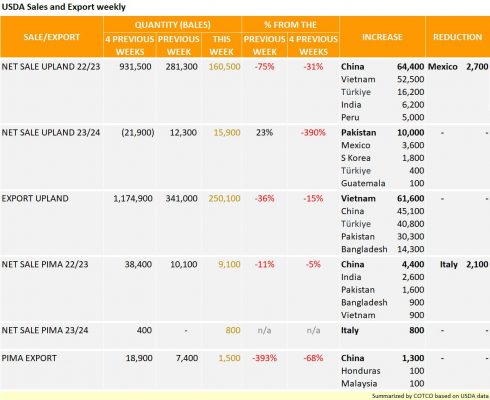Click the INCREASE column header
Screen dimensions: 490x400
click(382, 37)
